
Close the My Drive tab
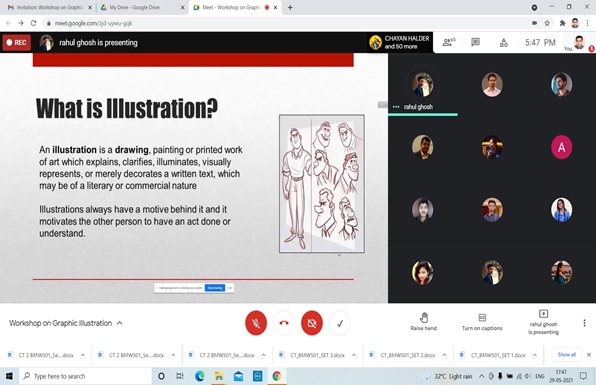tap(182, 8)
